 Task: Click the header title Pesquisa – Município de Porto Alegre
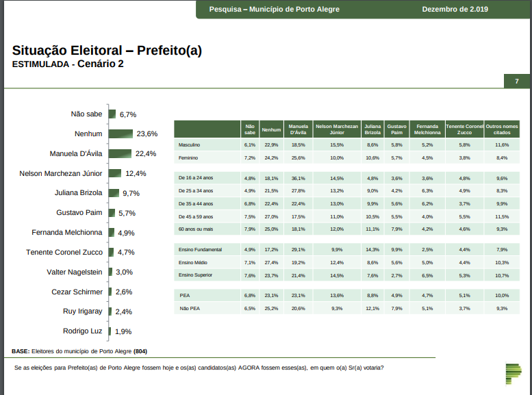tap(274, 10)
